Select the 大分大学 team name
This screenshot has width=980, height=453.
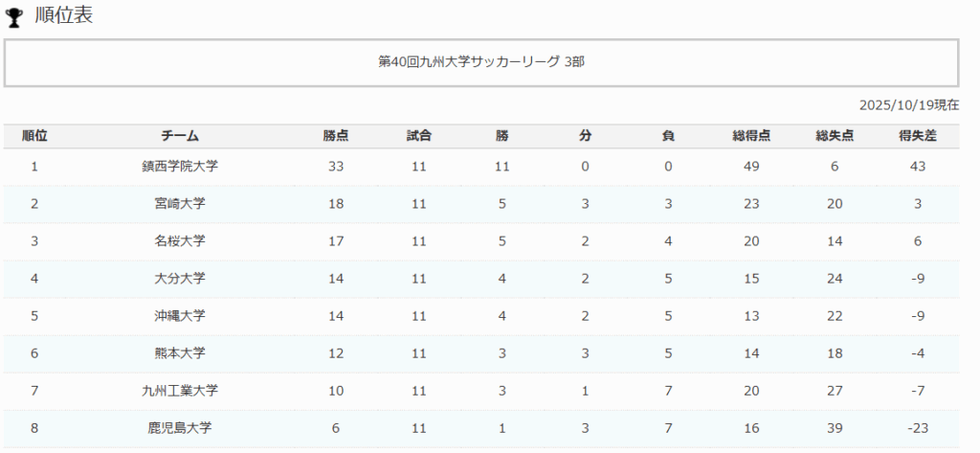180,279
